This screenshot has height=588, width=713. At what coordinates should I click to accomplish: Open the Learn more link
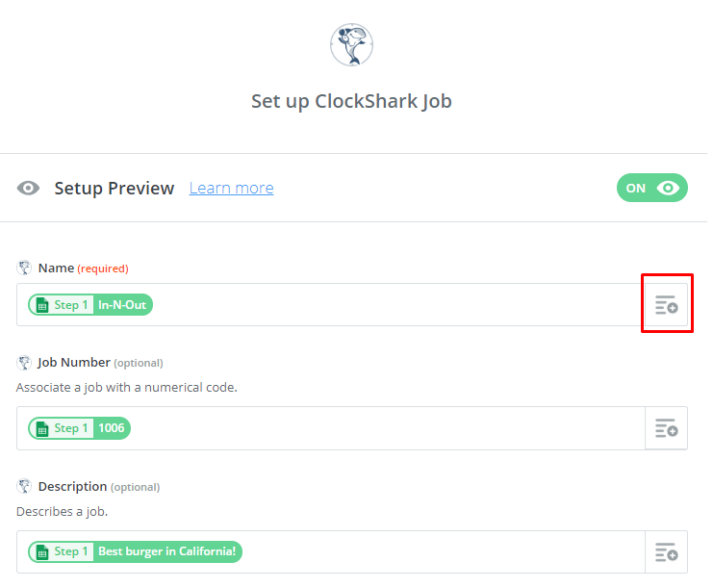click(x=232, y=188)
